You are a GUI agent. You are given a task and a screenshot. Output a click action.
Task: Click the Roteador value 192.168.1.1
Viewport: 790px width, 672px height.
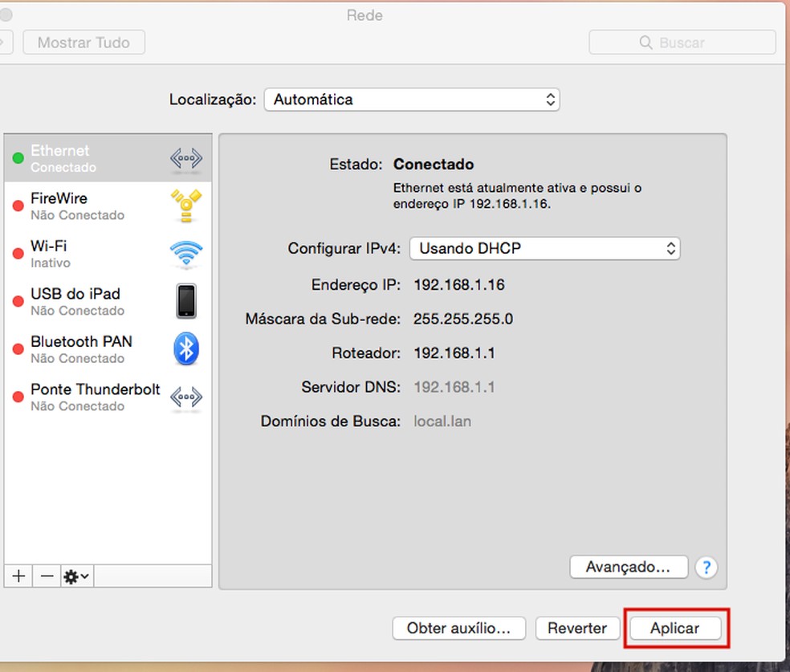[454, 352]
